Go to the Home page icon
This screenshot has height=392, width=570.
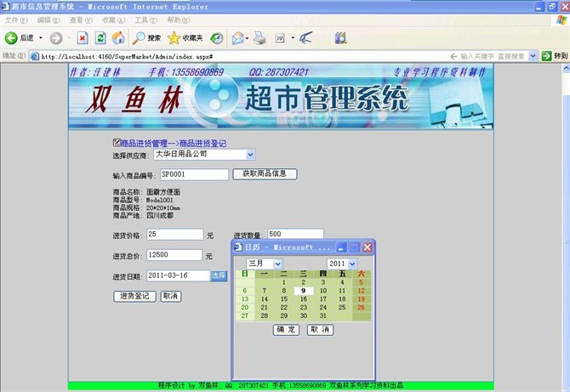(117, 37)
